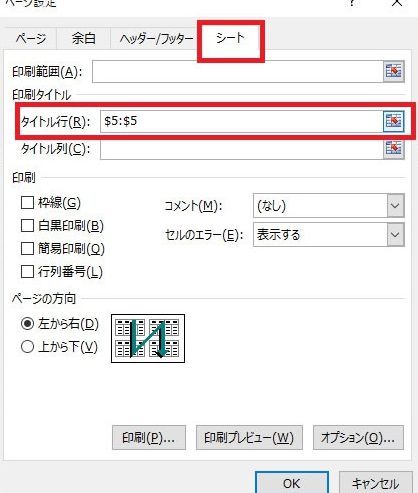The height and width of the screenshot is (493, 418).
Task: Click range selector icon for タイトル行
Action: 394,121
